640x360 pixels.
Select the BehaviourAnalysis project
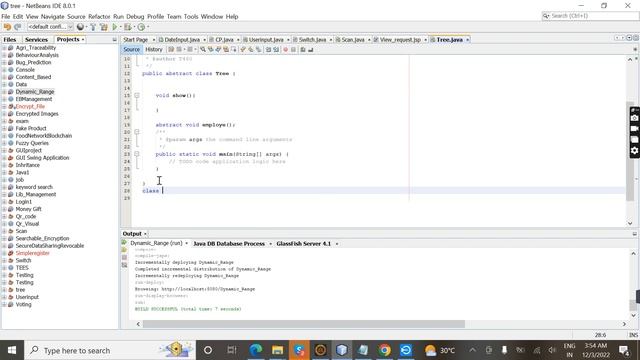[x=37, y=55]
